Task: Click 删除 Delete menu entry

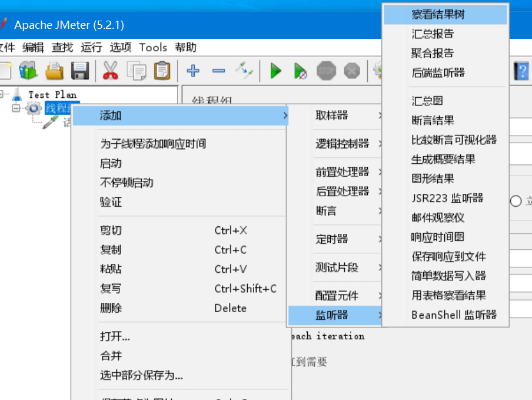Action: click(181, 308)
